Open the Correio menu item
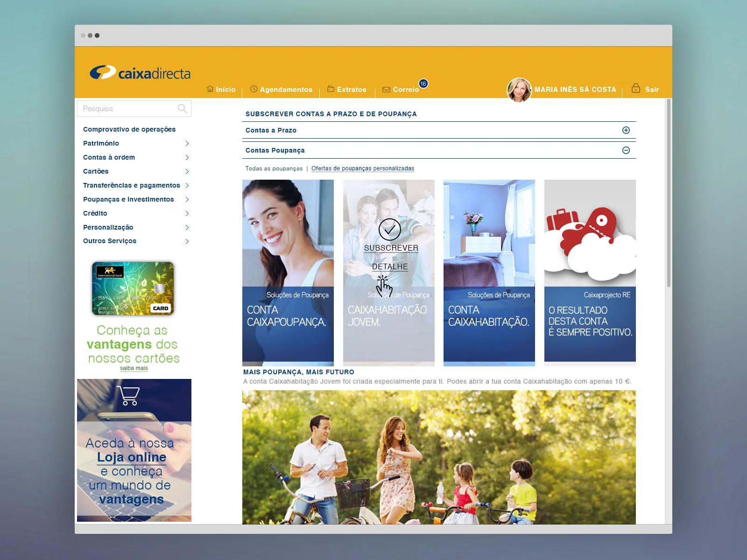The height and width of the screenshot is (560, 747). [x=406, y=90]
